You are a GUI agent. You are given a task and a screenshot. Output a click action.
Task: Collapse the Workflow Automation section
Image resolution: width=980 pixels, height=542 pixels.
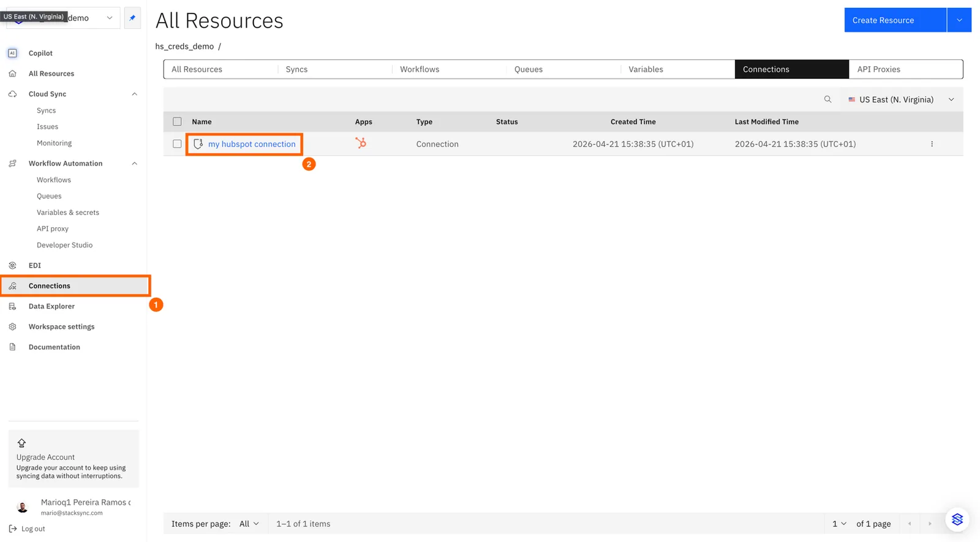click(135, 164)
